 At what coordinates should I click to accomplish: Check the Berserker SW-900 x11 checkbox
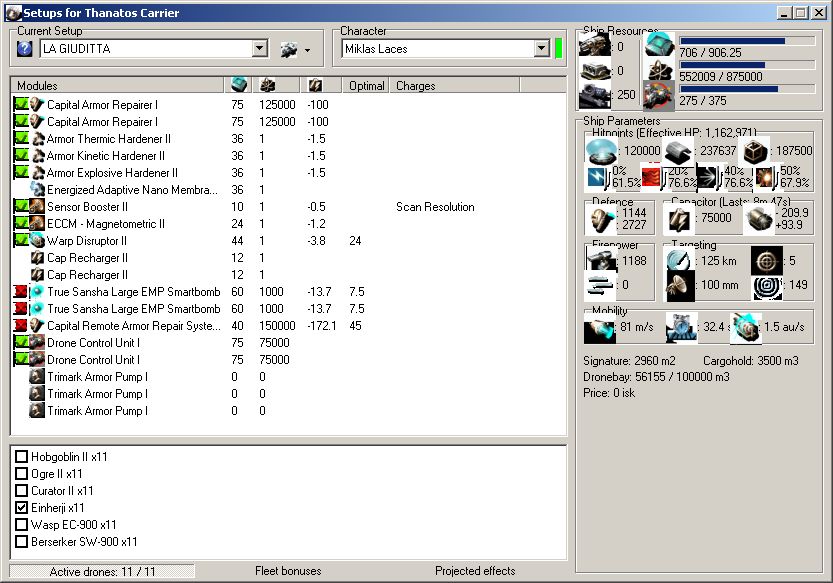tap(22, 542)
